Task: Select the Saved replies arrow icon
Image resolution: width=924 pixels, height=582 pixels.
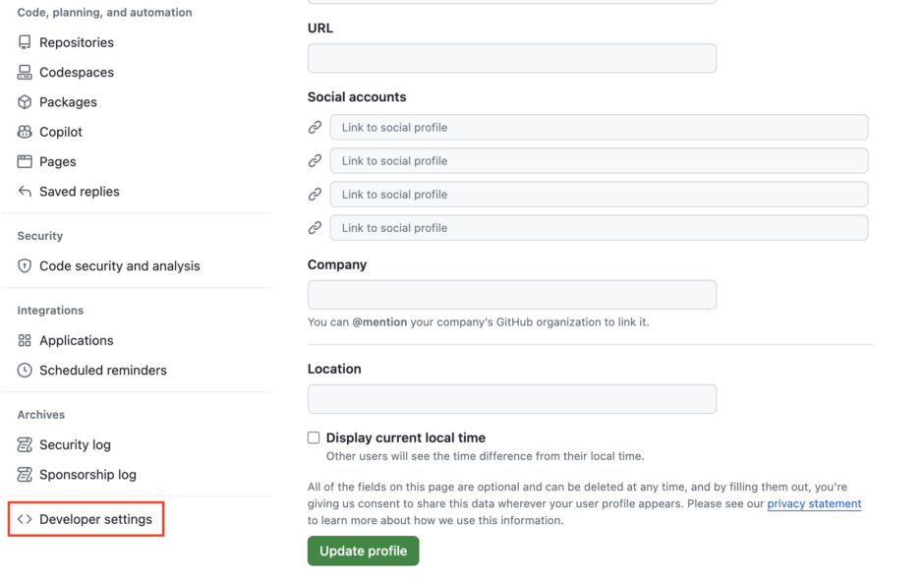Action: click(x=25, y=192)
